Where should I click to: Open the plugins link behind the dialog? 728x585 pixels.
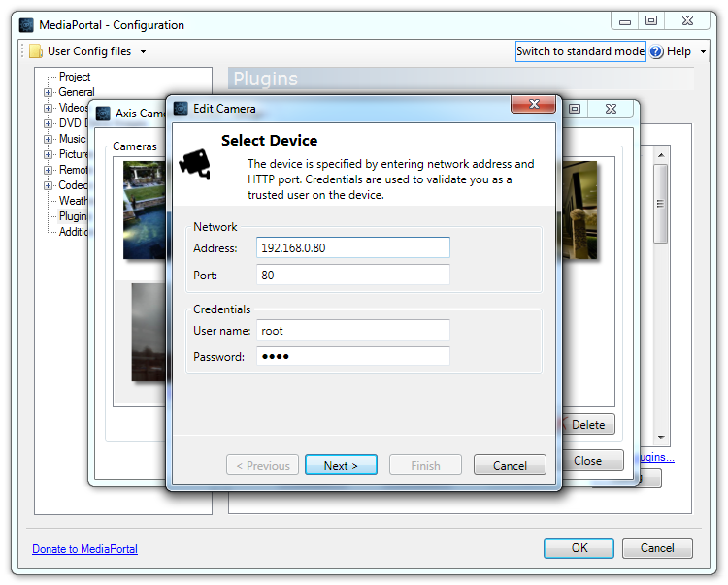click(x=657, y=457)
